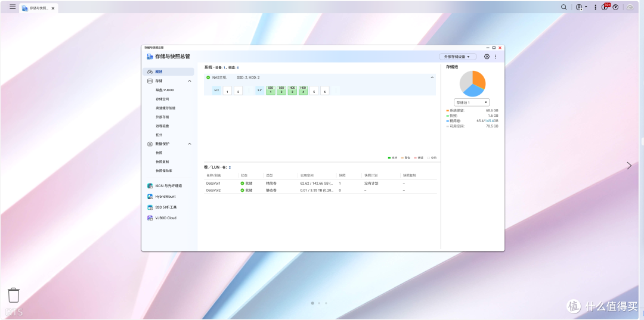
Task: Open the 磁盘/VJBOD page
Action: pos(165,90)
